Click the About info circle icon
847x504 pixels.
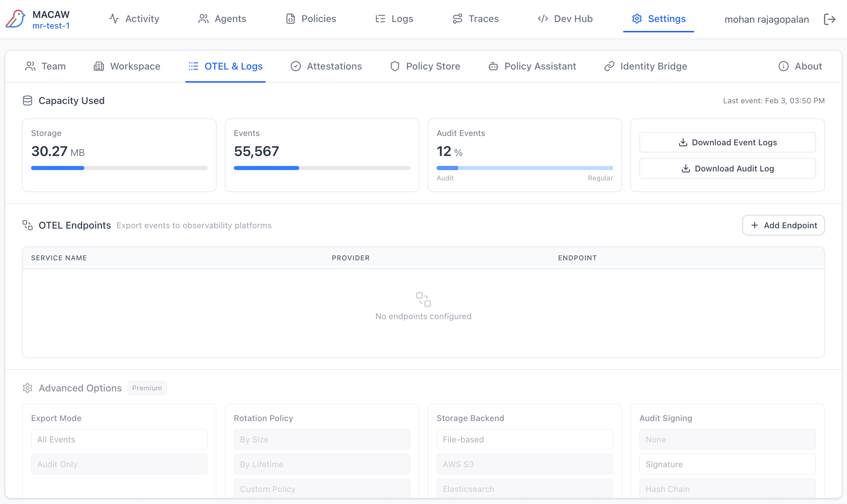click(x=783, y=66)
